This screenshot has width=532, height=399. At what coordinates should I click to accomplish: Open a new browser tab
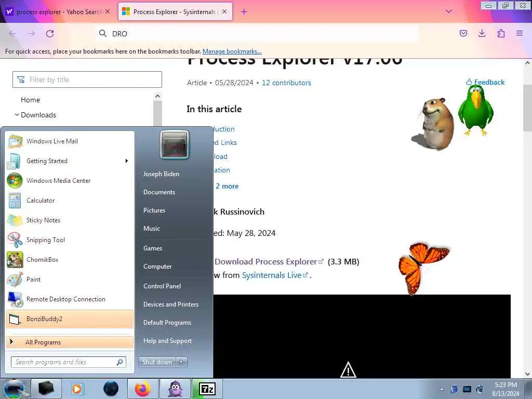[244, 12]
